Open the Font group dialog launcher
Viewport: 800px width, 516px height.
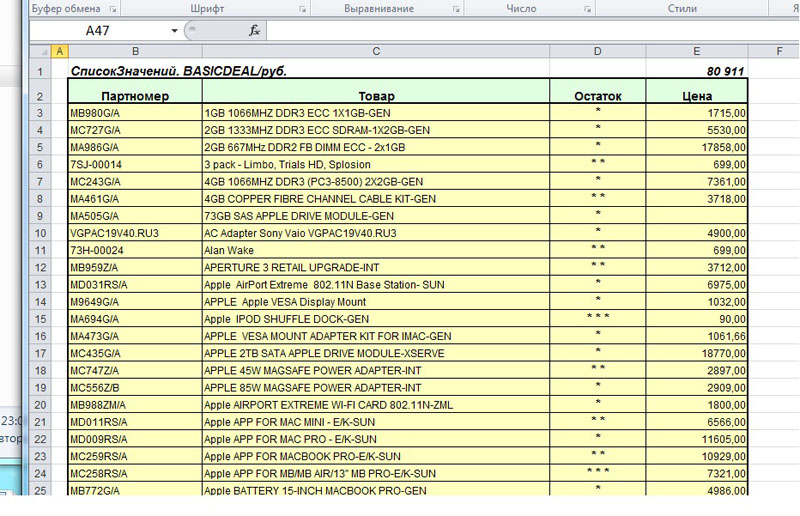(303, 9)
